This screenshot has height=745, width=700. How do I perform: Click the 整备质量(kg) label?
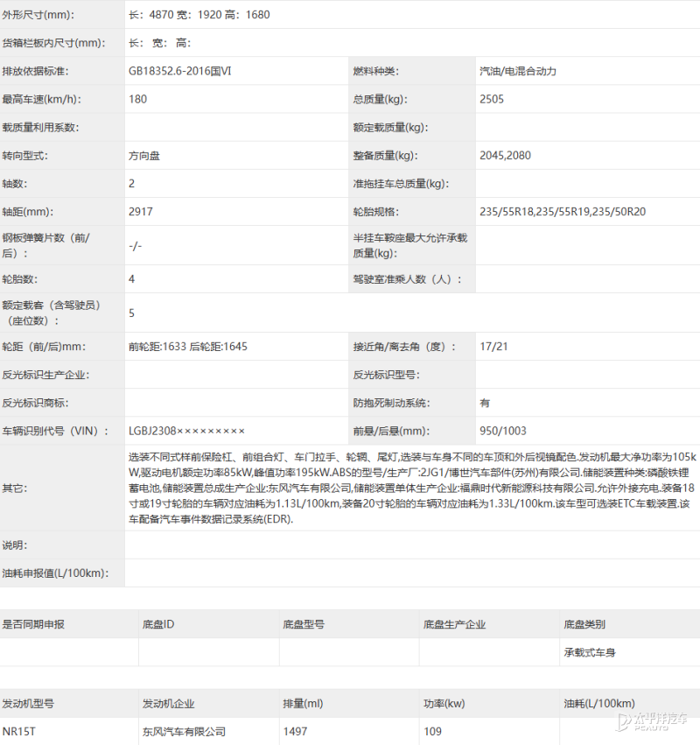click(385, 155)
